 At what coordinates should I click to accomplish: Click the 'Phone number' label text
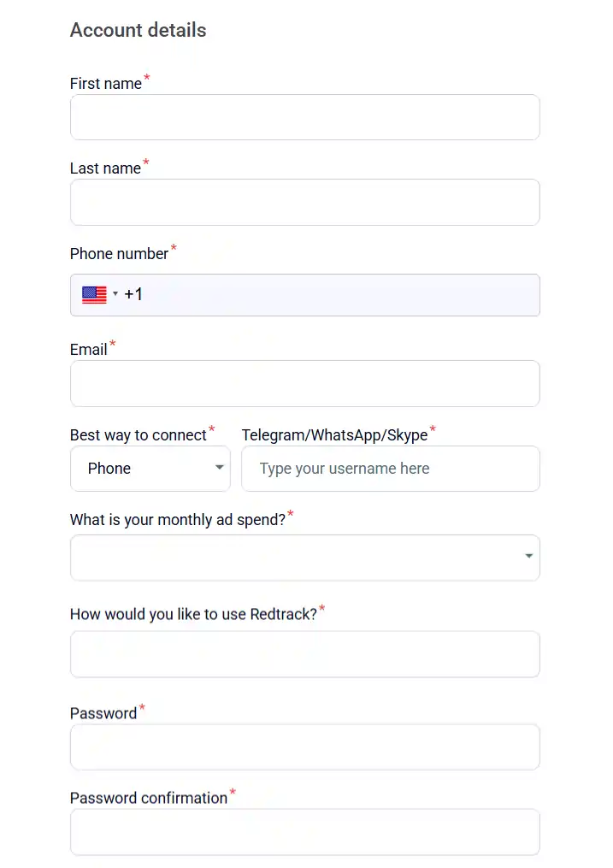coord(120,254)
